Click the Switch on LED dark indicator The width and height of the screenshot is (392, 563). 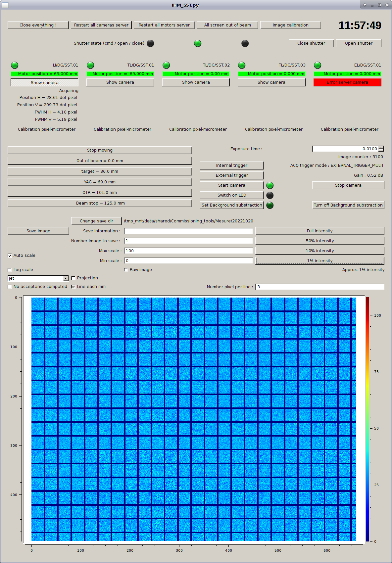[270, 195]
